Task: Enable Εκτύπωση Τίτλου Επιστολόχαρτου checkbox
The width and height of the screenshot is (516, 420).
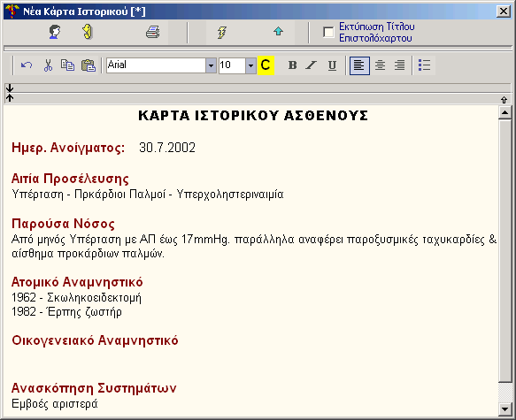Action: [328, 32]
